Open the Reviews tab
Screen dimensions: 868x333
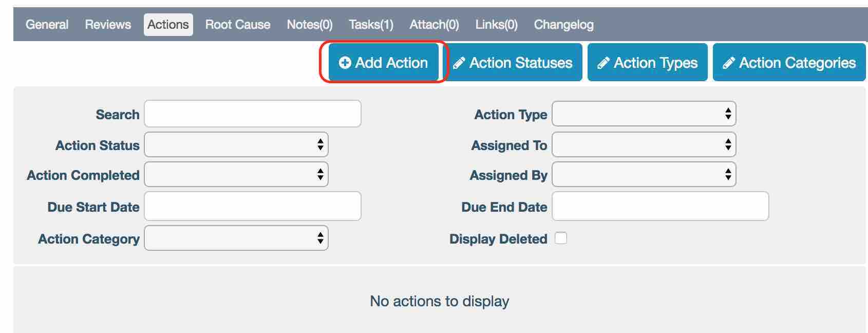point(108,25)
